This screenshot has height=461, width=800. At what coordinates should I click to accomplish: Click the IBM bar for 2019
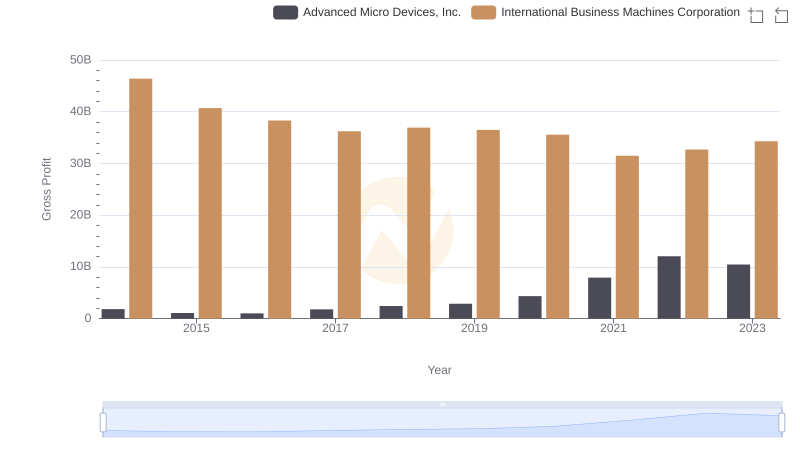(x=488, y=224)
